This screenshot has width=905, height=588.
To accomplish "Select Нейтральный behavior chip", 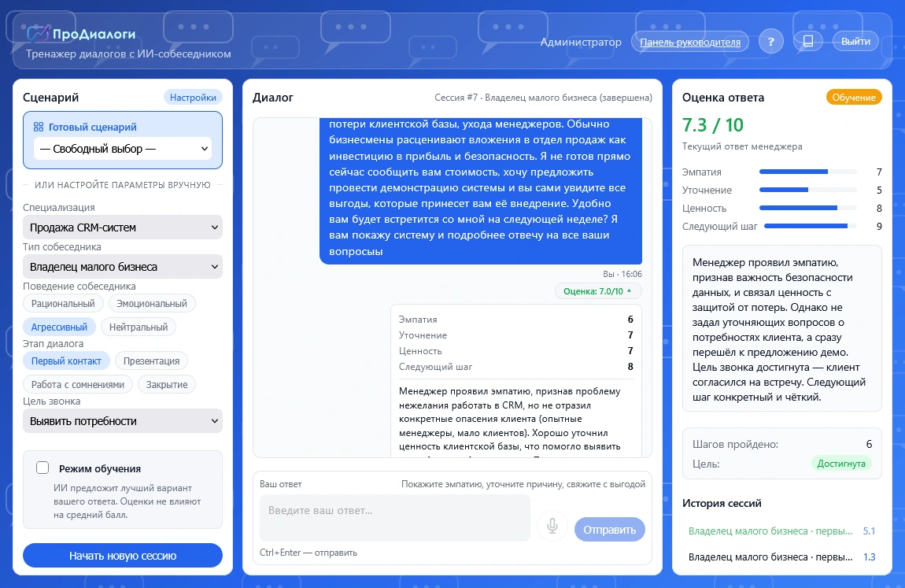I will click(x=139, y=327).
